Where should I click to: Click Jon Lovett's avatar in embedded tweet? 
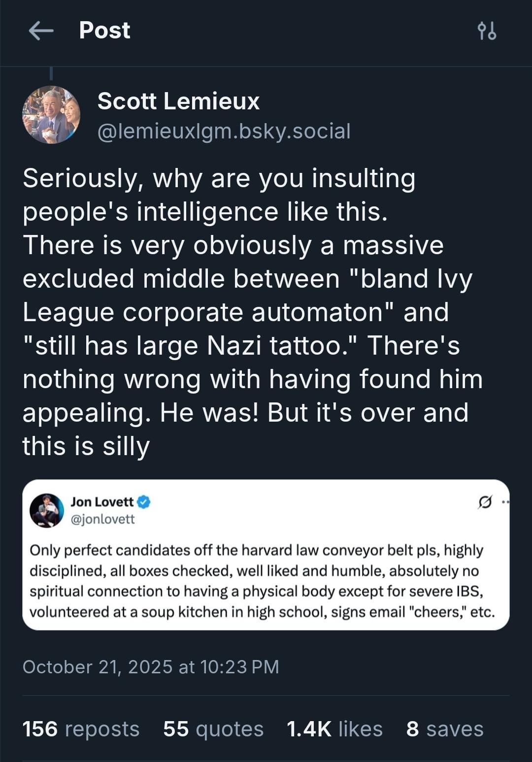[x=47, y=510]
